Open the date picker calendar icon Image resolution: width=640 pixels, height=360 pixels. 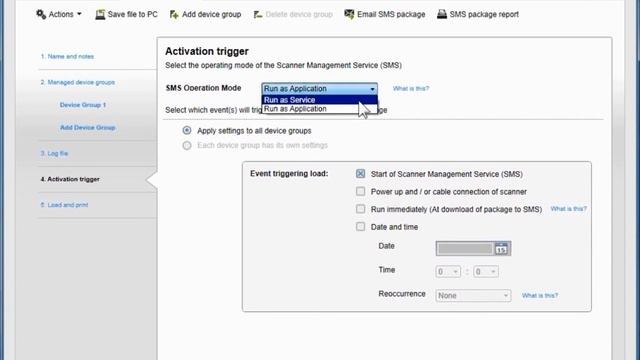[501, 248]
